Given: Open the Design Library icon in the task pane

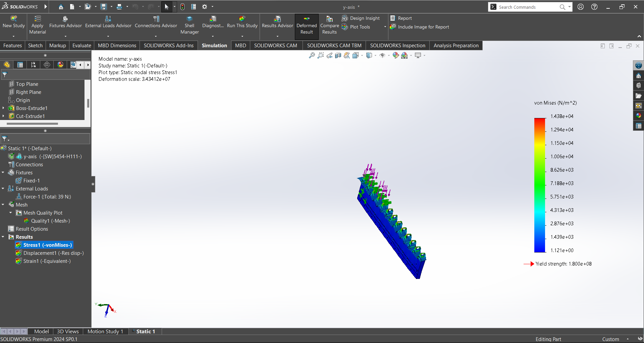Looking at the screenshot, I should pyautogui.click(x=639, y=85).
